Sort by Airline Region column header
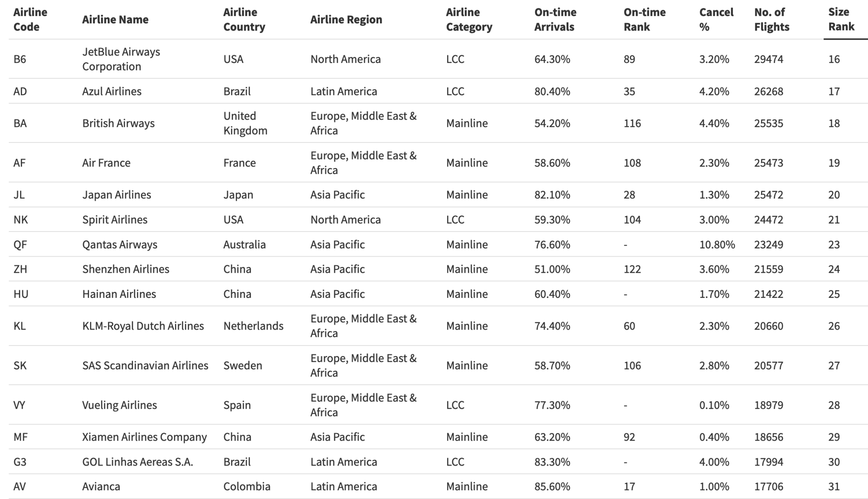Viewport: 868px width, 499px height. pyautogui.click(x=346, y=19)
